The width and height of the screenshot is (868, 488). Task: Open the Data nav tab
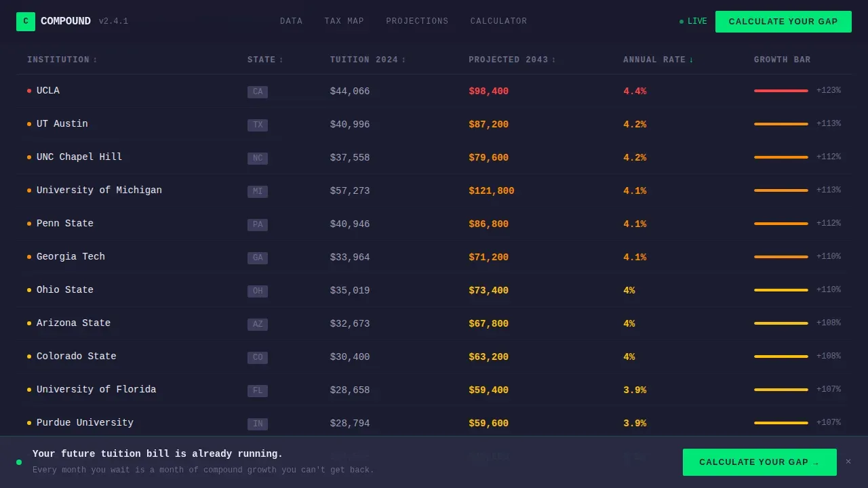click(292, 22)
